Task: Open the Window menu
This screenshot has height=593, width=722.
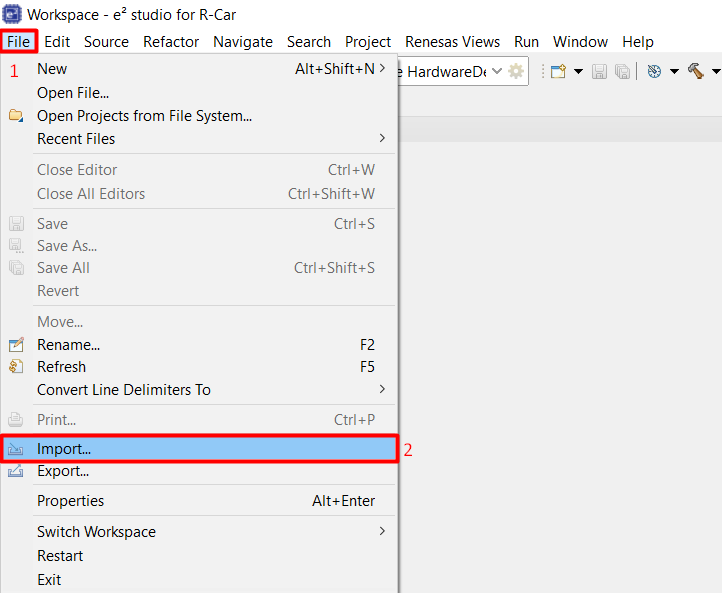Action: 580,42
